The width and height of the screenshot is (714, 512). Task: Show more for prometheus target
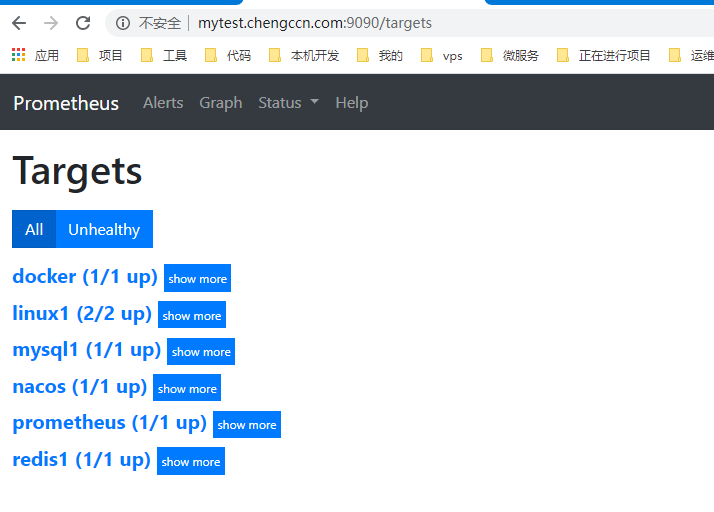(247, 425)
